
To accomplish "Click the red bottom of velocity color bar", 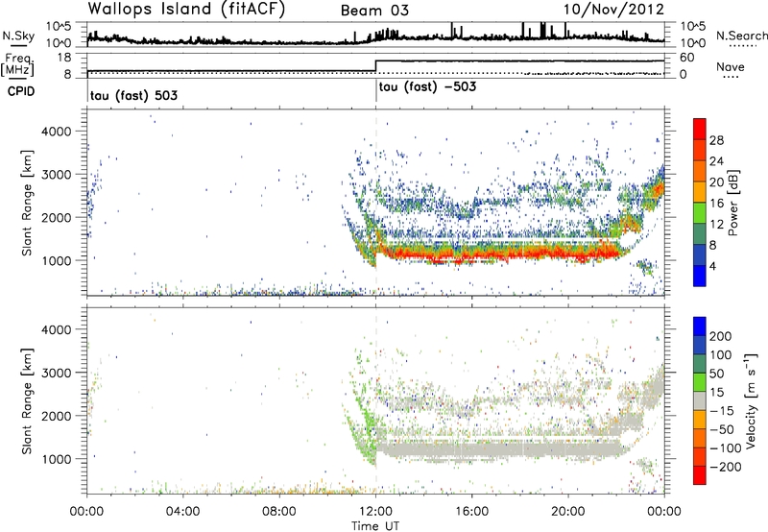I will click(x=700, y=475).
